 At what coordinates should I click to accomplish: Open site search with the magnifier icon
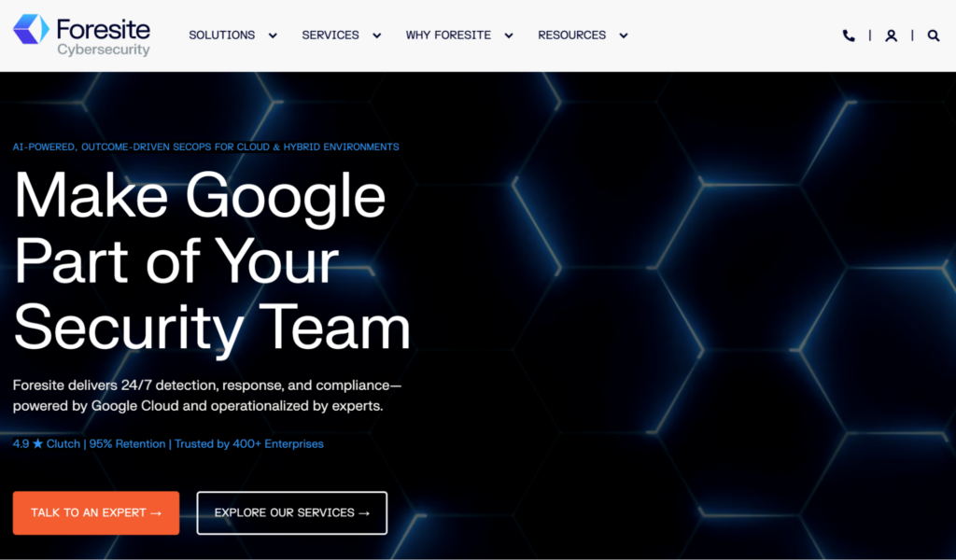[x=933, y=35]
